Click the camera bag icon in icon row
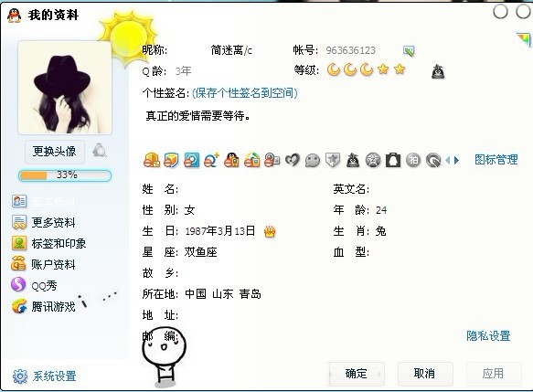This screenshot has width=533, height=392. [x=393, y=160]
